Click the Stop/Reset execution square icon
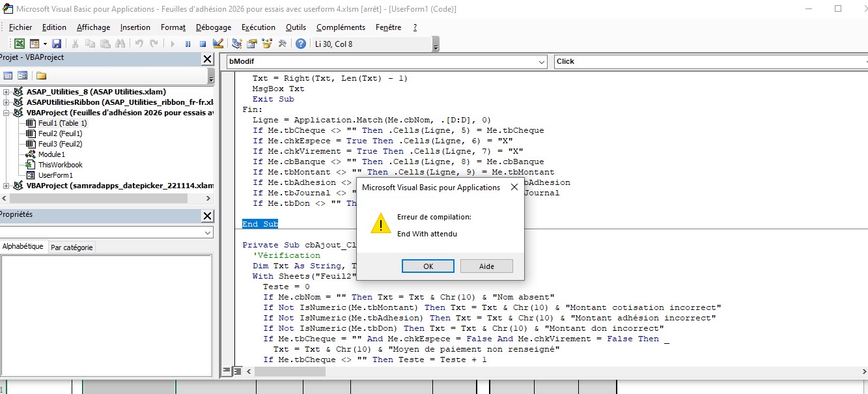 point(203,44)
